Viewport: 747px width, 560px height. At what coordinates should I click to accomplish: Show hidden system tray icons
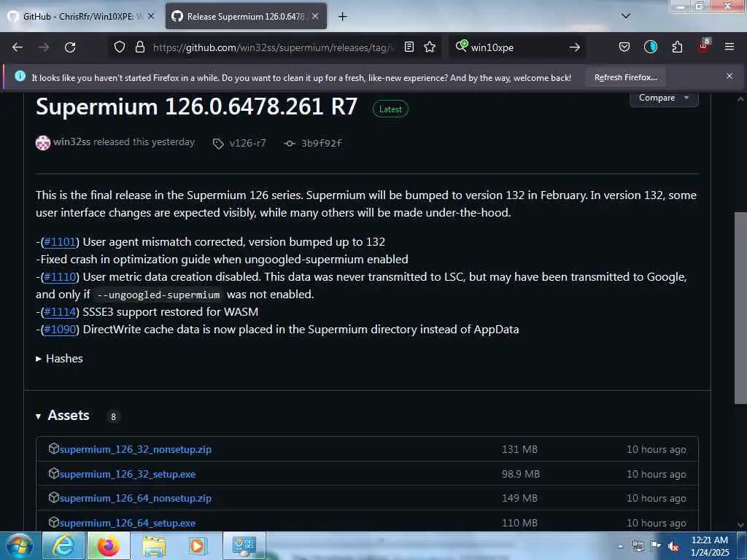[620, 547]
